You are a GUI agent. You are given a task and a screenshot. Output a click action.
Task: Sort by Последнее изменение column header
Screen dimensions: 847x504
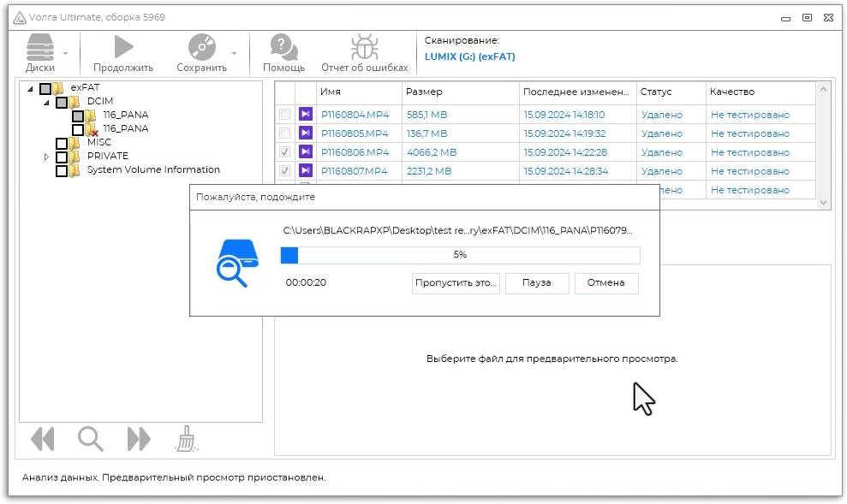coord(577,92)
